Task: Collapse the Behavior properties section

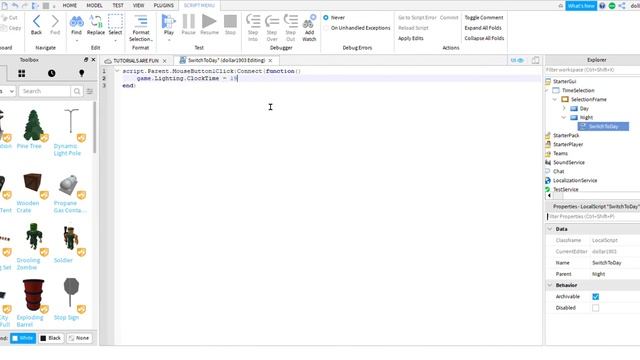Action: [x=550, y=285]
